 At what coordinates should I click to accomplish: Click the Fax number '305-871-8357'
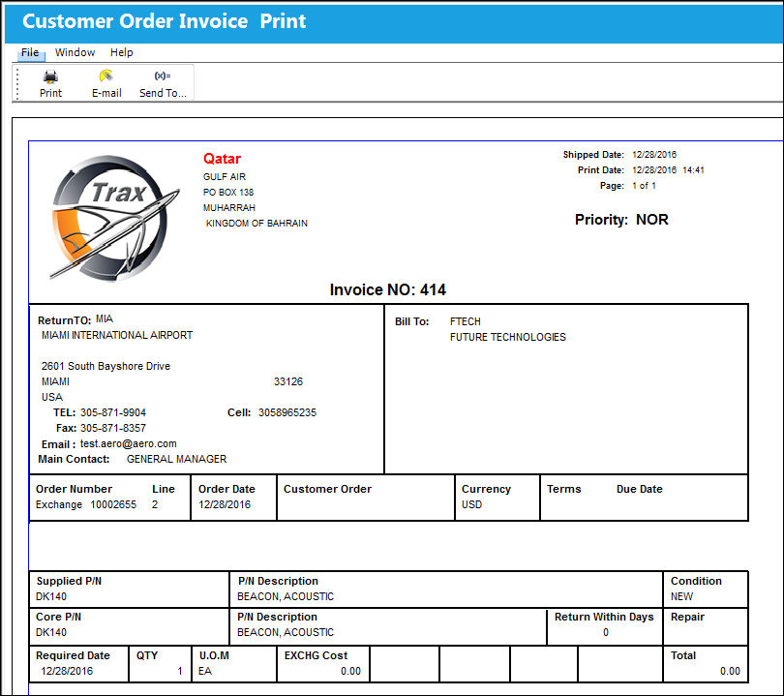click(113, 428)
